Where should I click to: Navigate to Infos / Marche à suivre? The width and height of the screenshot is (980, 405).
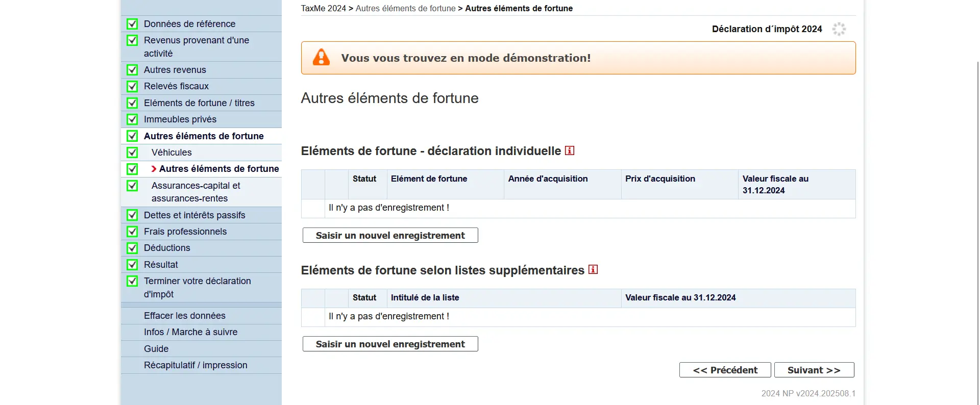pyautogui.click(x=191, y=332)
